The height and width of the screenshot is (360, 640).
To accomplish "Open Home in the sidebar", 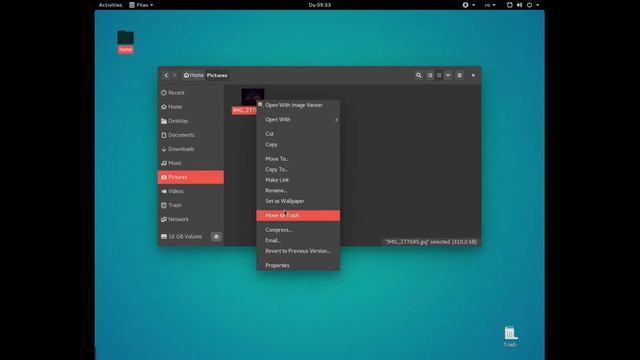I will tap(191, 107).
